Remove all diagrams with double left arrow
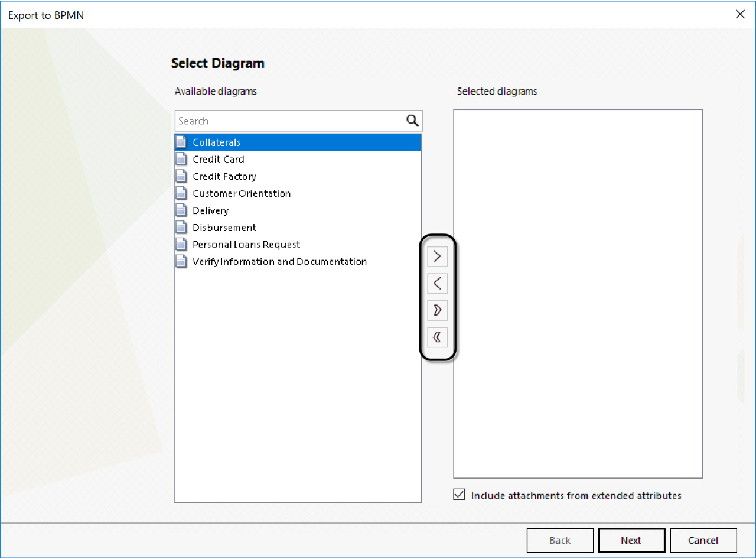The width and height of the screenshot is (756, 559). [x=437, y=337]
